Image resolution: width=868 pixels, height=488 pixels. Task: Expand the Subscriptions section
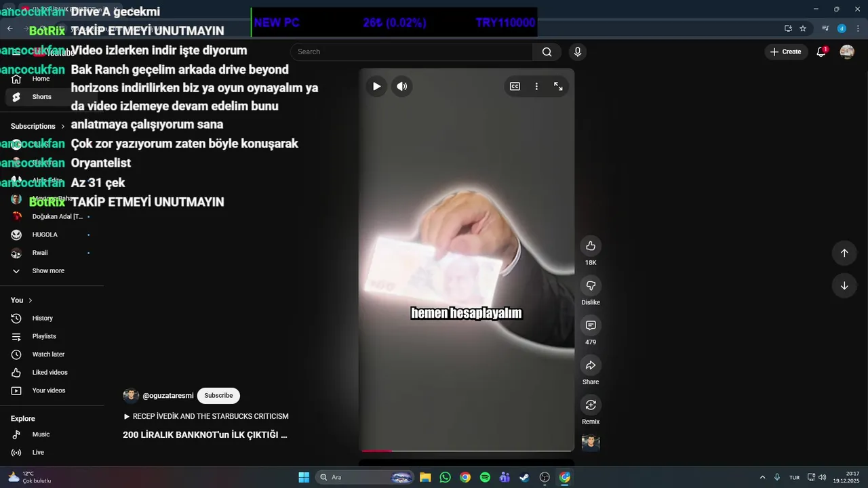click(38, 126)
